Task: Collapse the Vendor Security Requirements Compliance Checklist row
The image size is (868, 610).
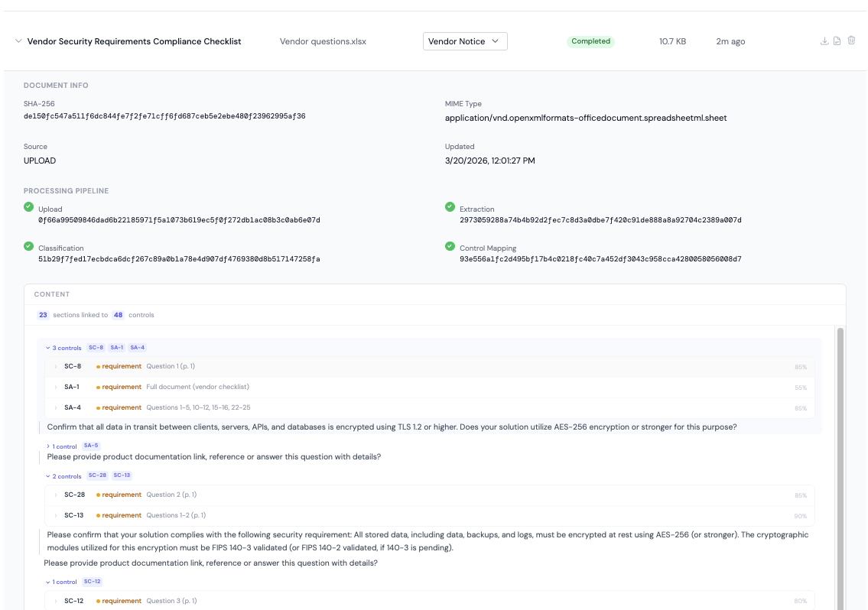Action: pos(18,41)
